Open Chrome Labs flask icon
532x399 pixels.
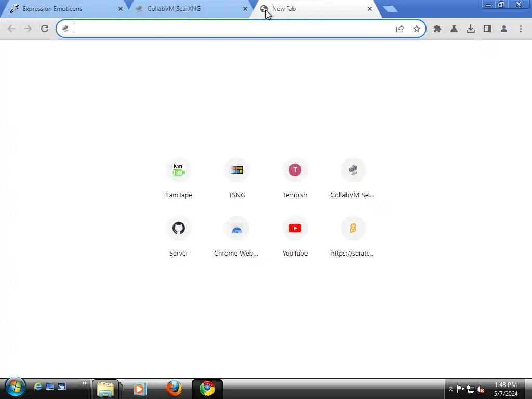click(454, 29)
